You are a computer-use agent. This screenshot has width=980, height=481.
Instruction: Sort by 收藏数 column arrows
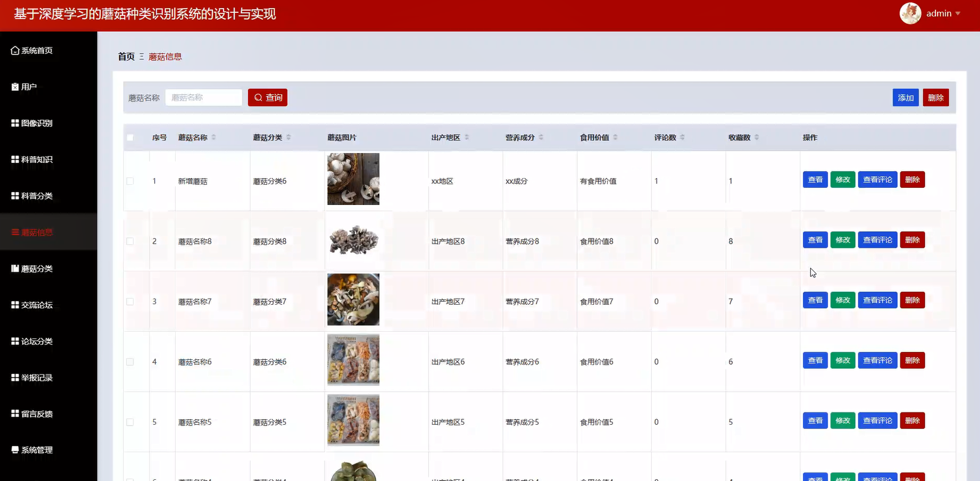757,138
